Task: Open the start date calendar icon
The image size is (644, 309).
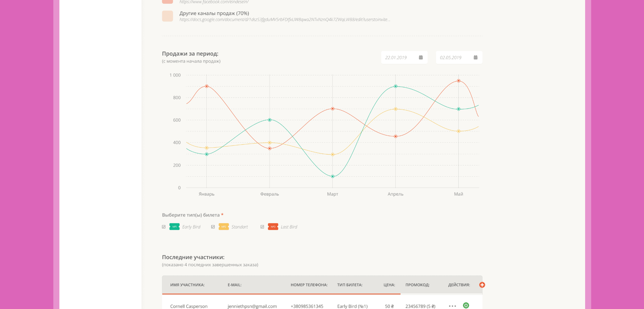Action: click(421, 58)
